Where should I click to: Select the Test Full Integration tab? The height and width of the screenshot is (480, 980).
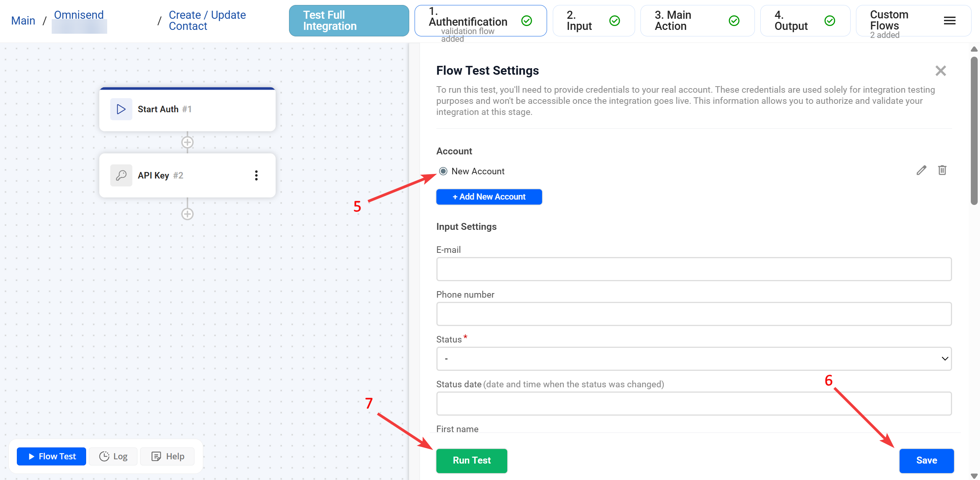(x=349, y=21)
